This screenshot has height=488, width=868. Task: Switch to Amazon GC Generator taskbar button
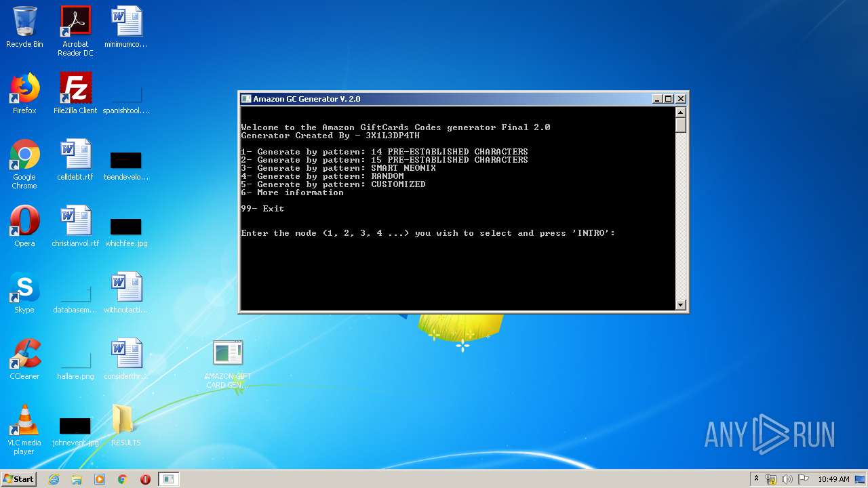click(169, 479)
